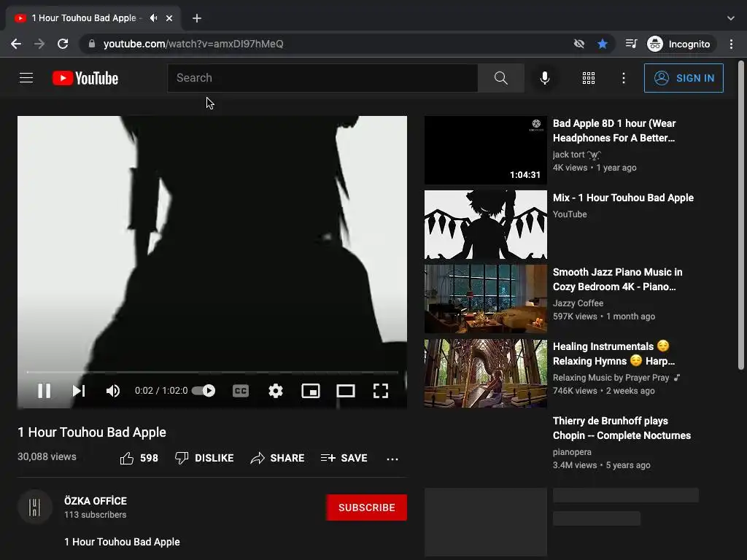Open Mix - 1 Hour Touhou thumbnail
The image size is (747, 560).
[x=485, y=225]
